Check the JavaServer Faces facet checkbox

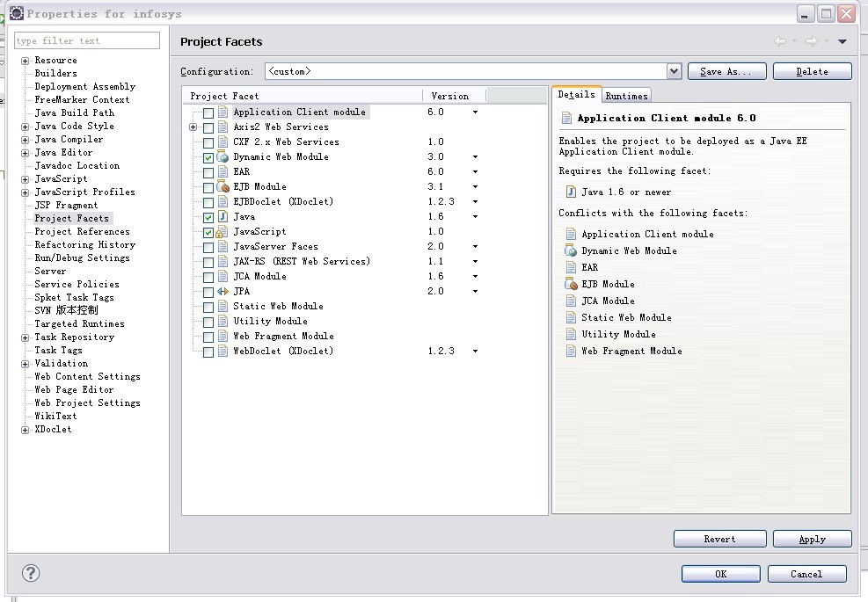[208, 247]
